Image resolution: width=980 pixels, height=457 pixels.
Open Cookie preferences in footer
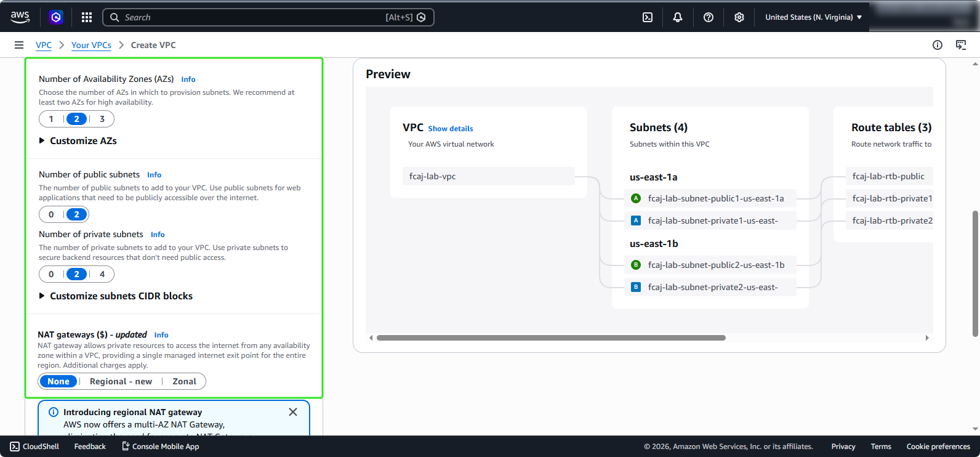coord(938,447)
